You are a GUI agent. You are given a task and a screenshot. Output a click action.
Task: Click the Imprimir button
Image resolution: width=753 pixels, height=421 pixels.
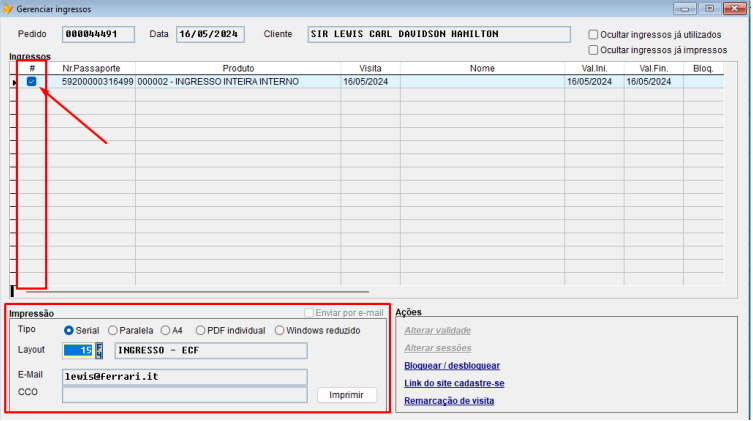(346, 395)
